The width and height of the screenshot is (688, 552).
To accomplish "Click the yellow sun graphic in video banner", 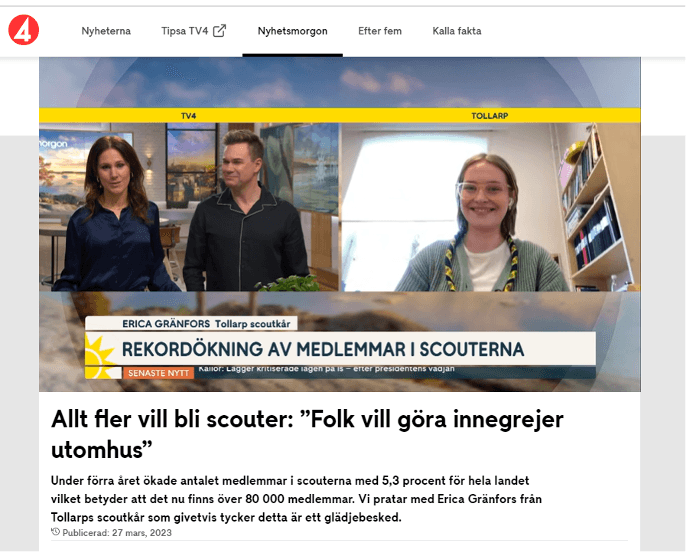I will (x=100, y=355).
